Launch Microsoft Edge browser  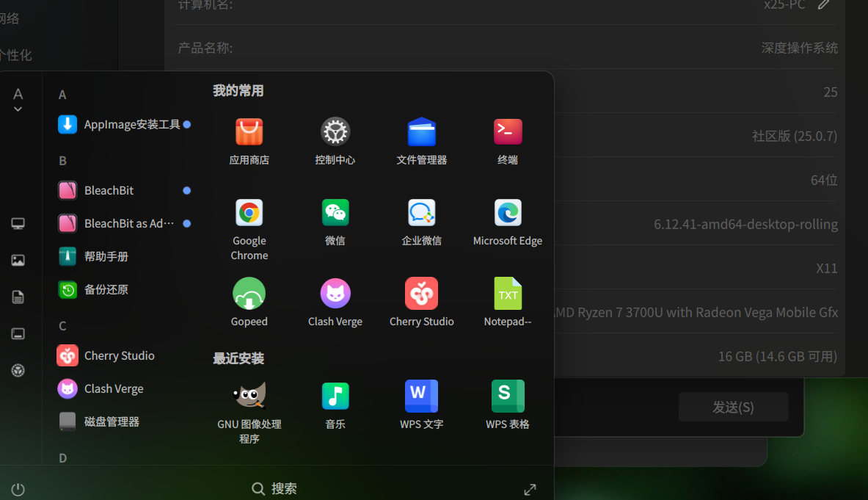(508, 213)
